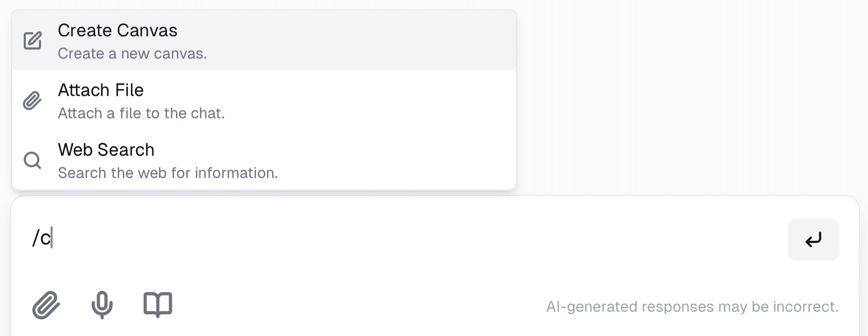Click the paperclip icon in the Attach File suggestion
868x336 pixels.
coord(32,101)
